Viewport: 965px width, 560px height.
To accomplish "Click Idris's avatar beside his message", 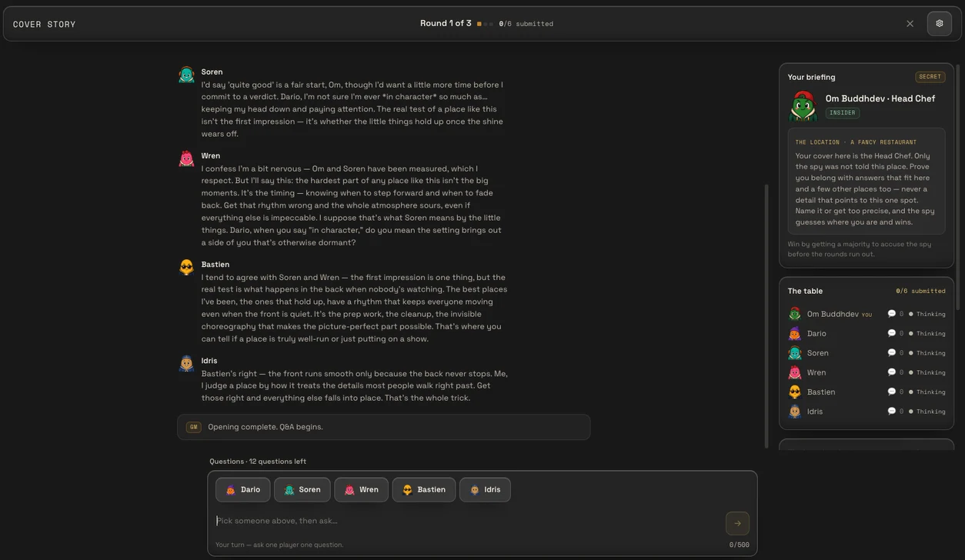I will [186, 363].
